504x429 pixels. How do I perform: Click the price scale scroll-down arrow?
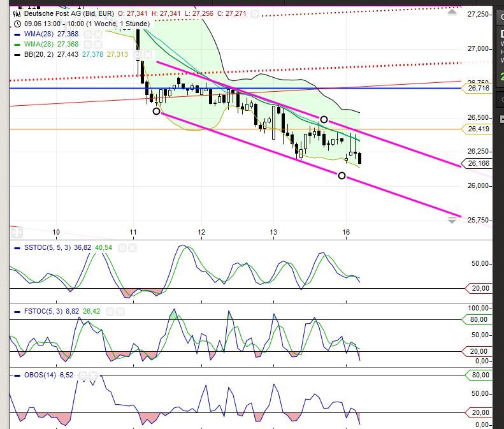[x=452, y=221]
